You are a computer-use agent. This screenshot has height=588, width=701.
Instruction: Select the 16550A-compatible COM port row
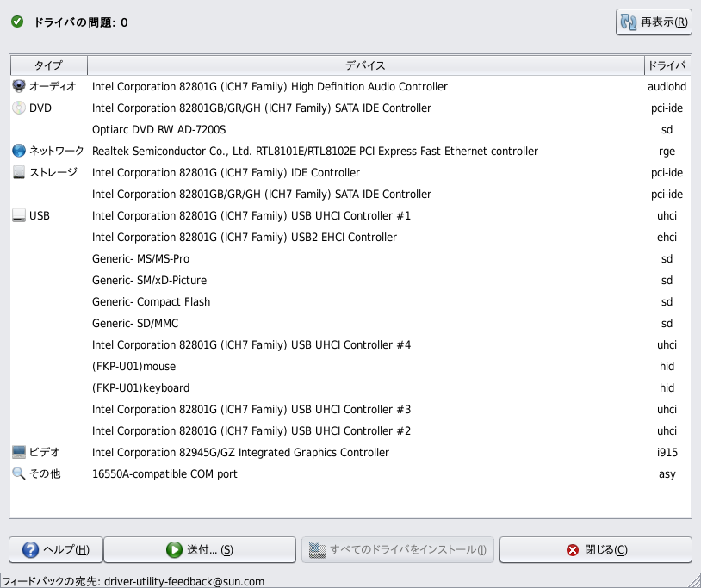click(164, 473)
